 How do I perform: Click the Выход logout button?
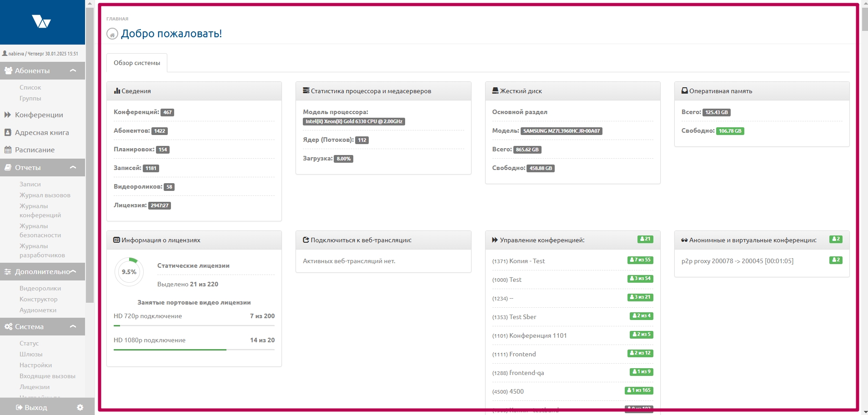31,407
